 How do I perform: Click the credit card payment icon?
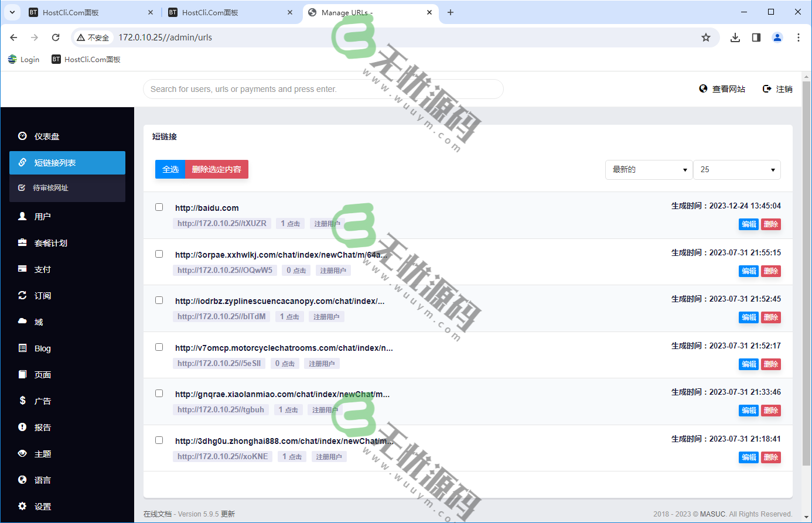tap(22, 269)
